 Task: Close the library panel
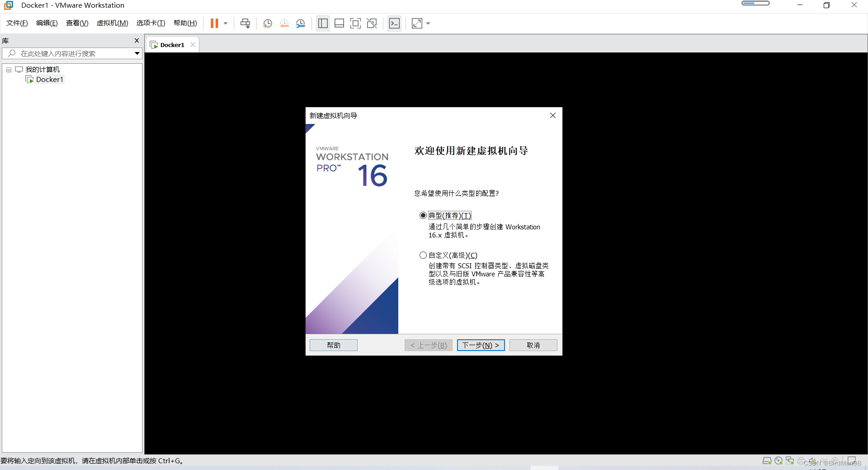(137, 41)
